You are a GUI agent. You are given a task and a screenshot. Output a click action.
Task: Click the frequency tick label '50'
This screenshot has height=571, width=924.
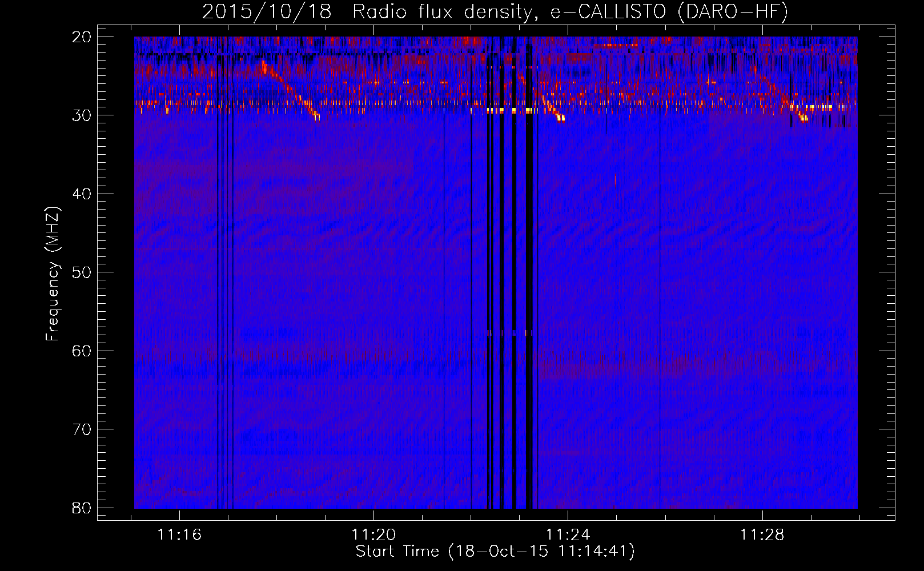coord(82,272)
